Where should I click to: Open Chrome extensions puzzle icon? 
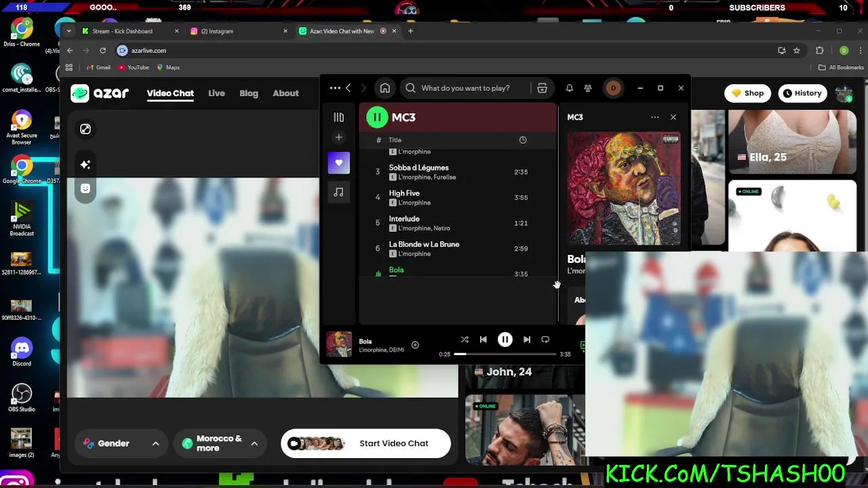pyautogui.click(x=819, y=50)
